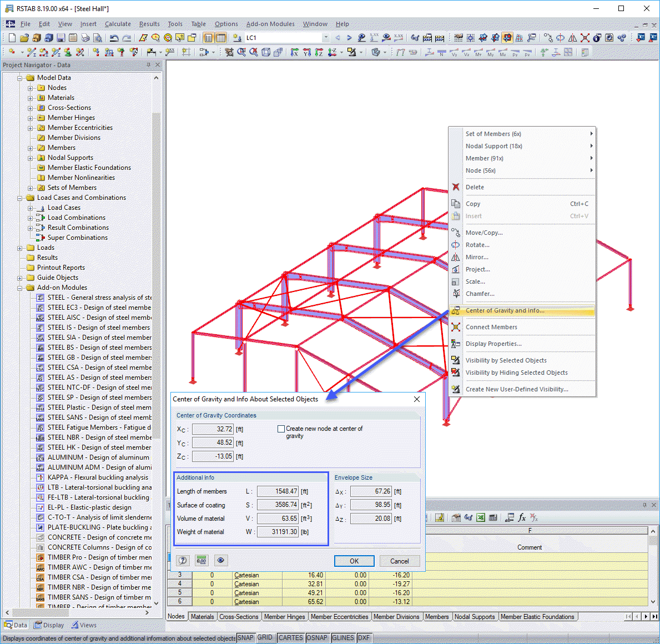Open the Set of Members (6x) submenu
The width and height of the screenshot is (660, 644).
(522, 134)
